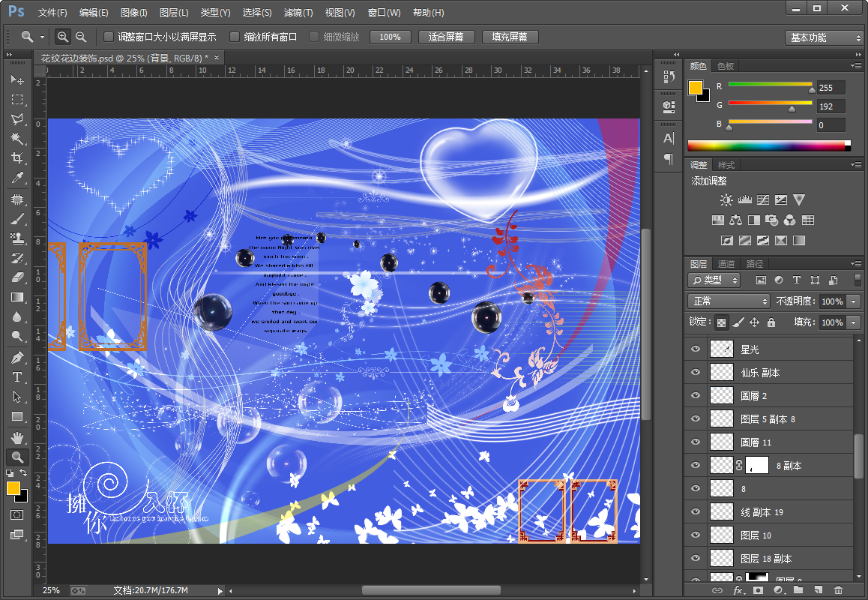
Task: Open the 滤镜(T) menu
Action: [x=298, y=13]
